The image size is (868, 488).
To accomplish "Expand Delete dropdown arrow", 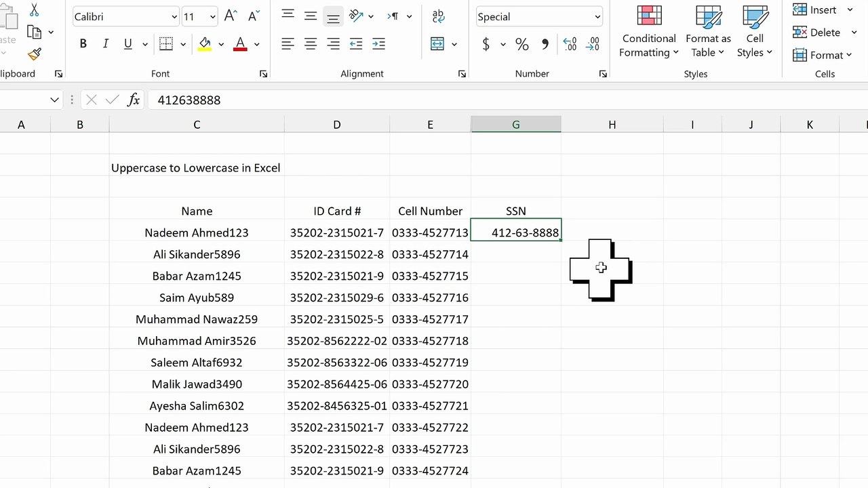I will (854, 32).
